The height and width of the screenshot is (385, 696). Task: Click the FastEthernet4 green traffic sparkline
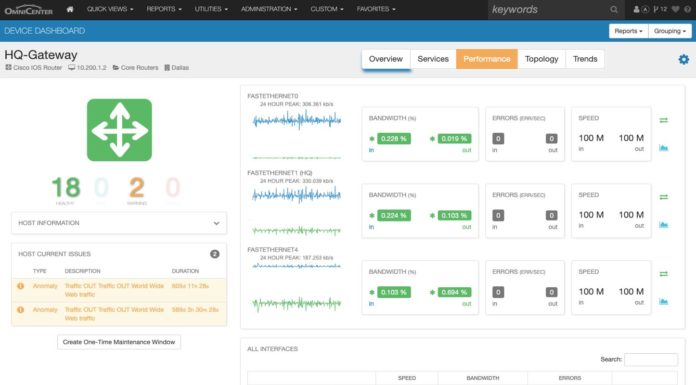(x=297, y=304)
